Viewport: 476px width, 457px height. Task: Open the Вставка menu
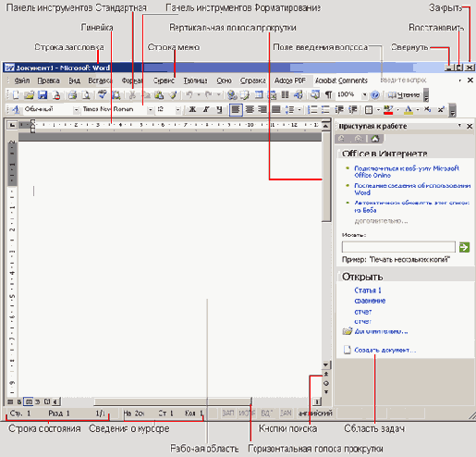(100, 80)
